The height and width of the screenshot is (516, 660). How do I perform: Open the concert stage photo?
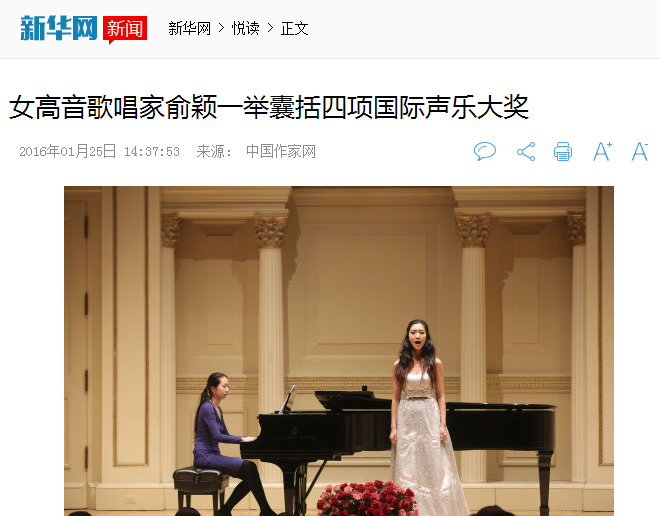pyautogui.click(x=339, y=351)
